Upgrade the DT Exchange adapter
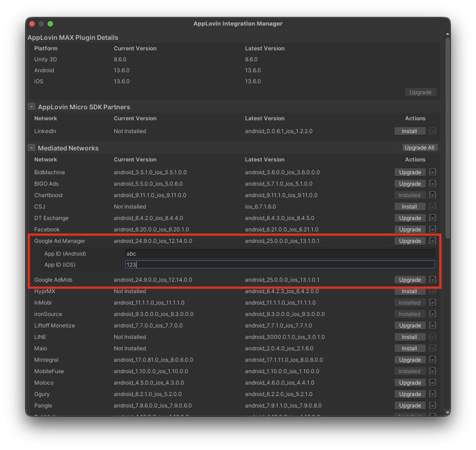Screen dimensions: 476x450 tap(410, 218)
